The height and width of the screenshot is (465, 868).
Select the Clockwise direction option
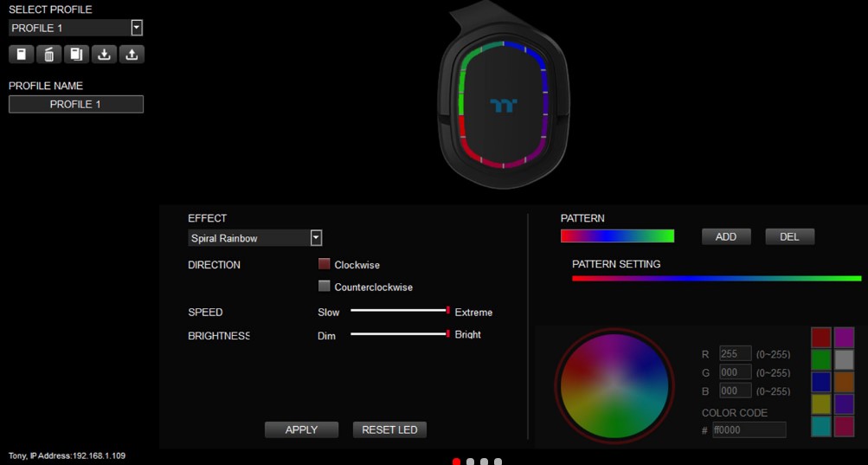tap(325, 264)
